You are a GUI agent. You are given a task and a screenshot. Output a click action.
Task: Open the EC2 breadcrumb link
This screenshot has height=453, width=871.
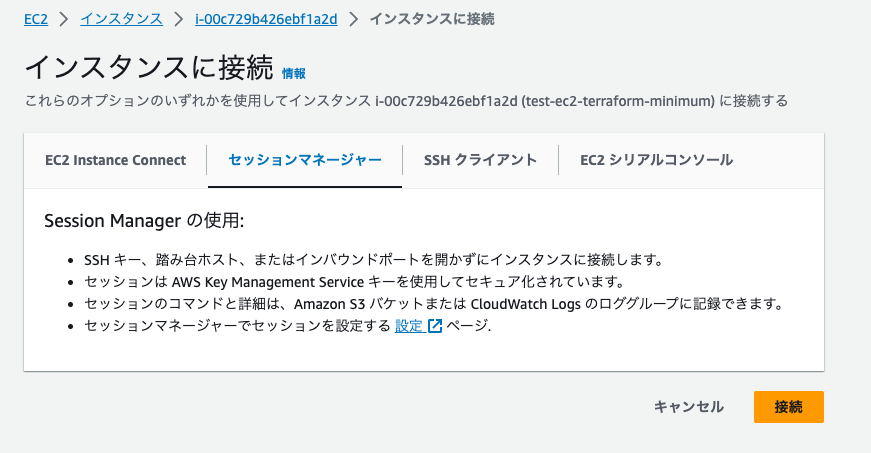[x=36, y=19]
